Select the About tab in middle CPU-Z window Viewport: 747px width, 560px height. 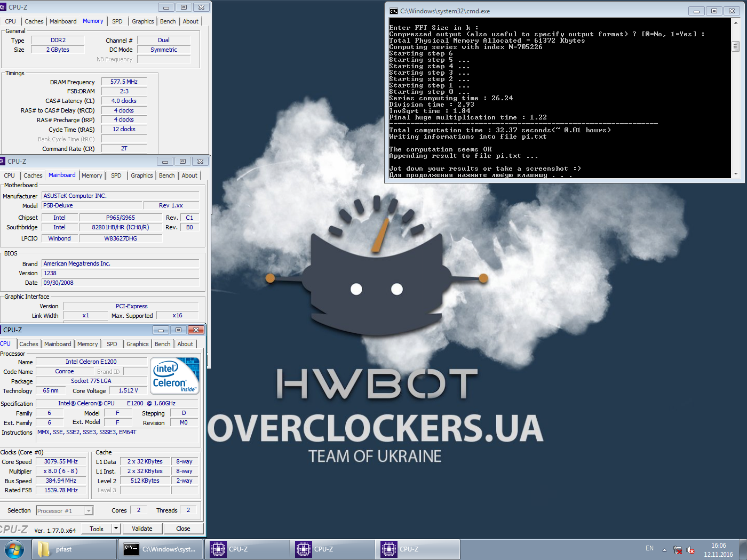(x=189, y=175)
